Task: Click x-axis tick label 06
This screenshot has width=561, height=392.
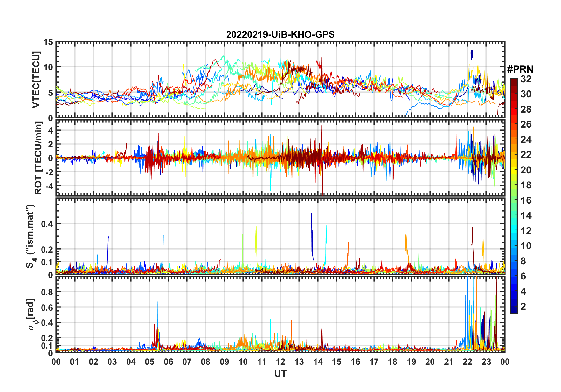Action: pos(168,362)
